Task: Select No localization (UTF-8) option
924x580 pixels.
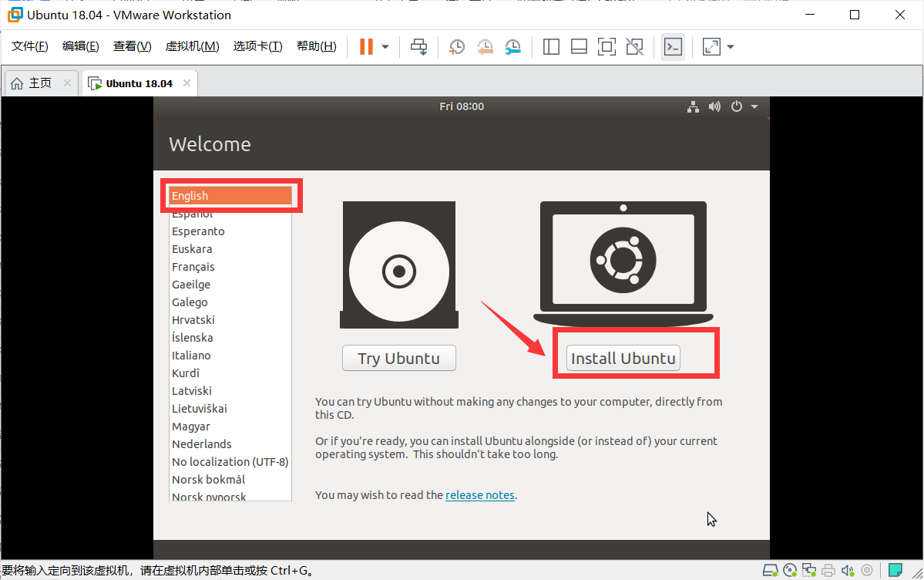Action: tap(230, 461)
